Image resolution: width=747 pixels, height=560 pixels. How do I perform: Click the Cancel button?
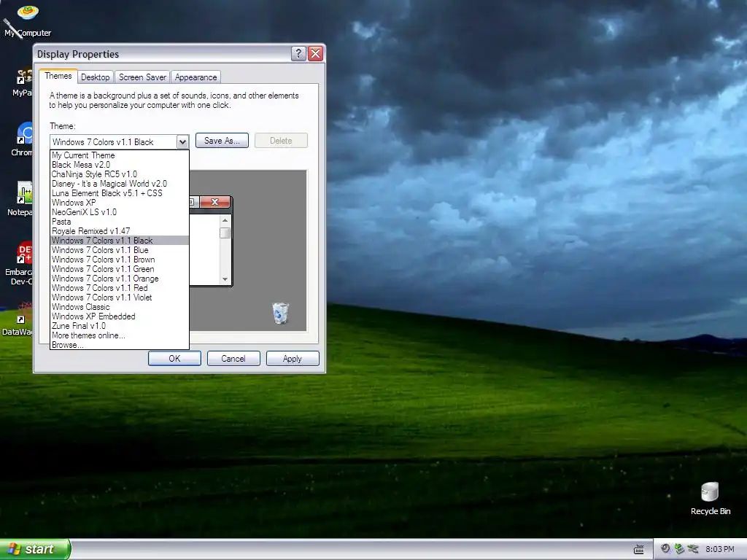click(x=233, y=359)
